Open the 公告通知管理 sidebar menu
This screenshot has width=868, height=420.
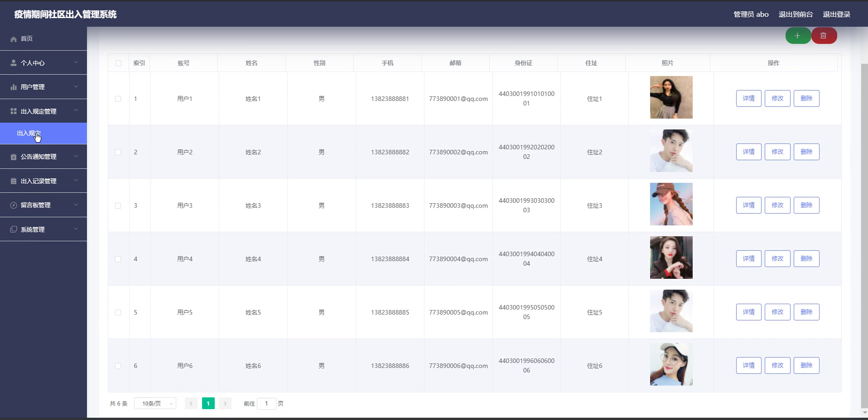click(x=43, y=157)
